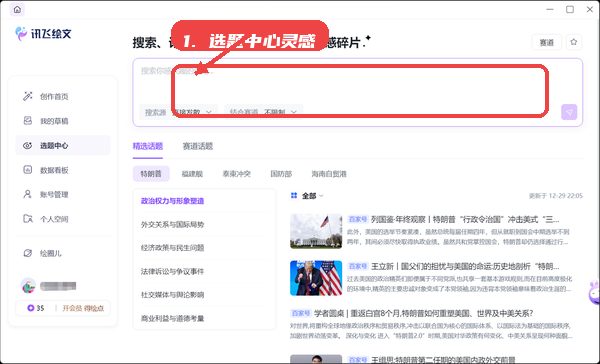Click the 35 points balance

coord(40,308)
